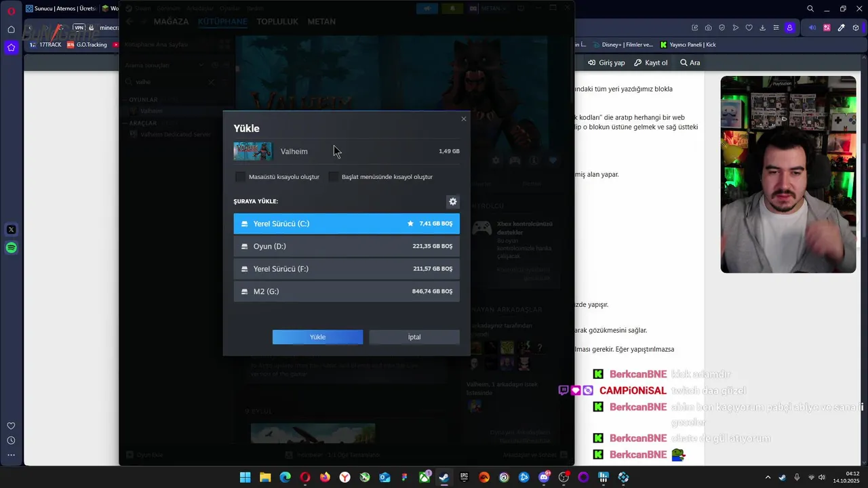868x488 pixels.
Task: Open Windows Start menu
Action: [245, 477]
